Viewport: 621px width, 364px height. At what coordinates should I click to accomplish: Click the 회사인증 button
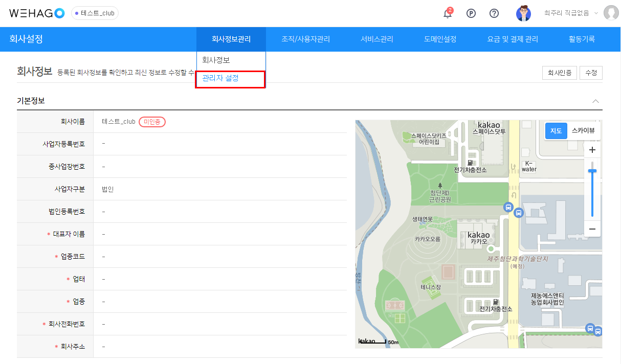560,73
